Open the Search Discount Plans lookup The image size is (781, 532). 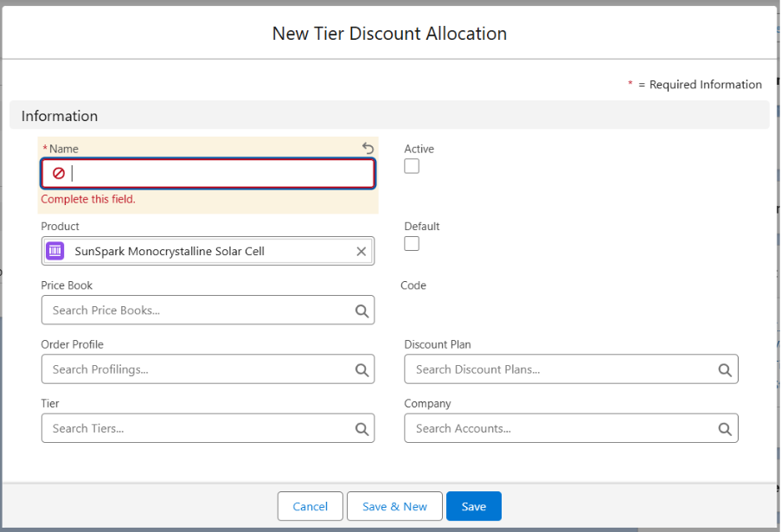point(562,369)
